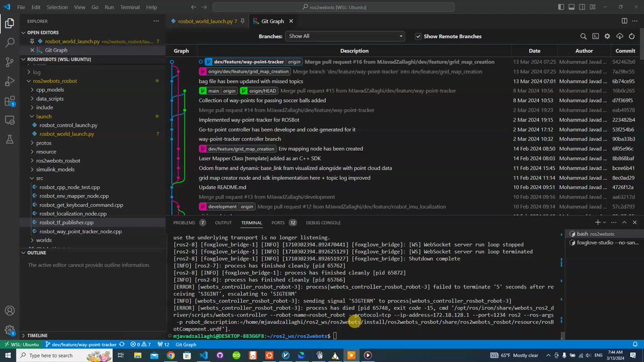Launch new terminal with plus icon
This screenshot has width=644, height=362.
tap(598, 223)
